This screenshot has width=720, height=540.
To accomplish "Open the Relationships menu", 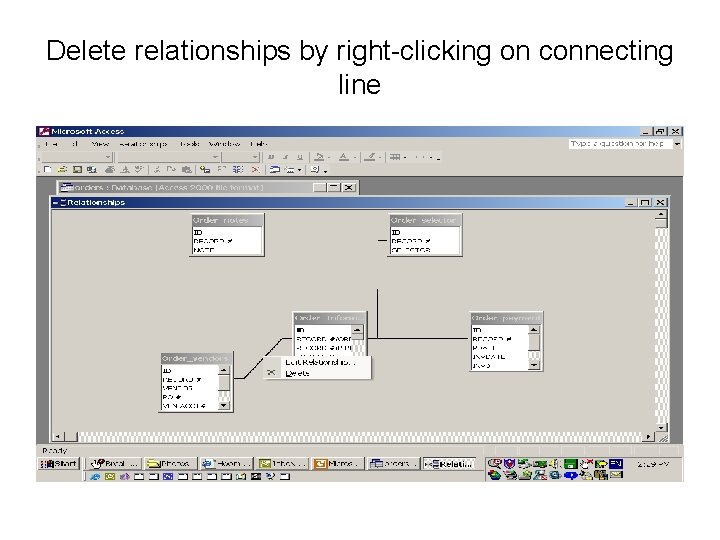I will [143, 144].
